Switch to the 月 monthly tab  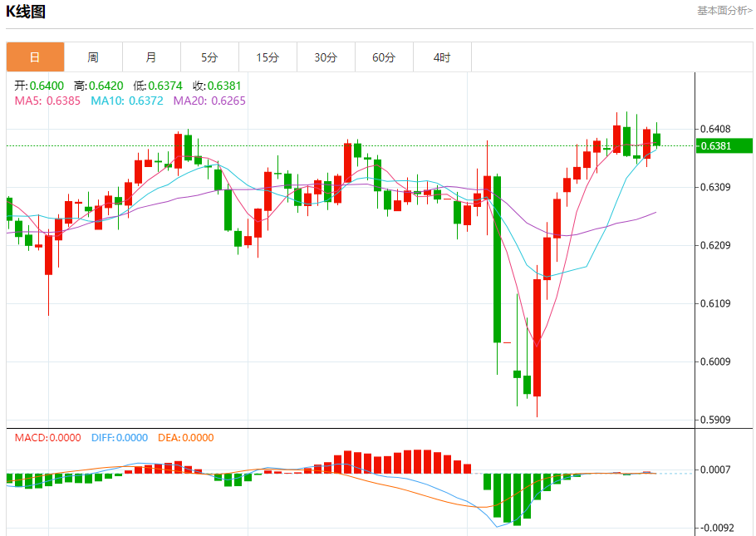click(x=151, y=57)
